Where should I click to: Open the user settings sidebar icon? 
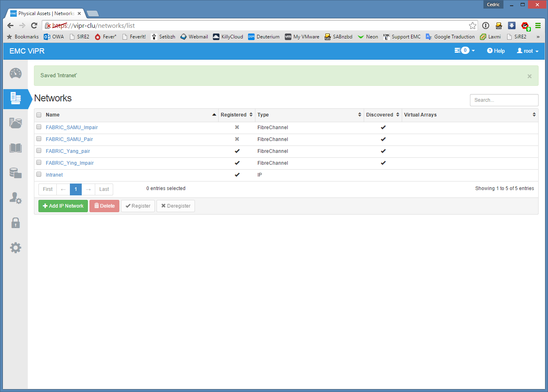click(16, 198)
